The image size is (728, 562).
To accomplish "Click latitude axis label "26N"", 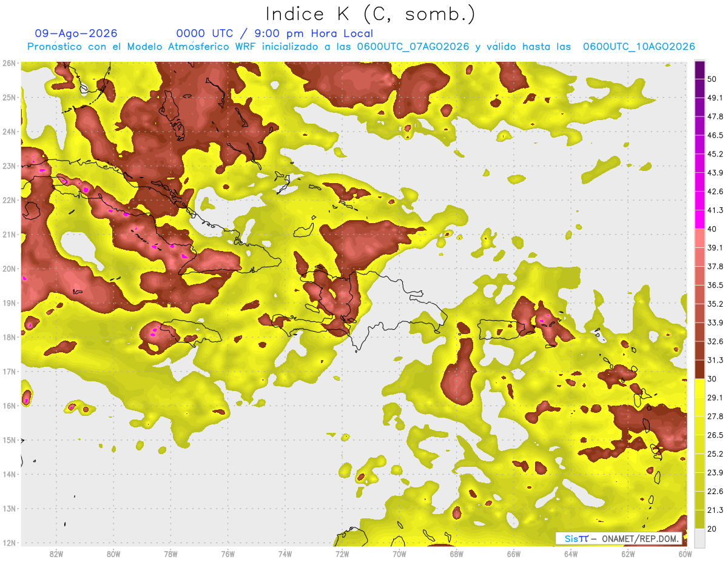I will 8,63.
